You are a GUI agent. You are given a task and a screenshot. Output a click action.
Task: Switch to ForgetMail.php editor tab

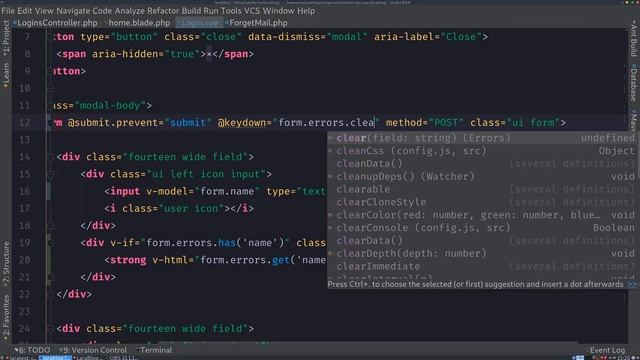point(256,23)
